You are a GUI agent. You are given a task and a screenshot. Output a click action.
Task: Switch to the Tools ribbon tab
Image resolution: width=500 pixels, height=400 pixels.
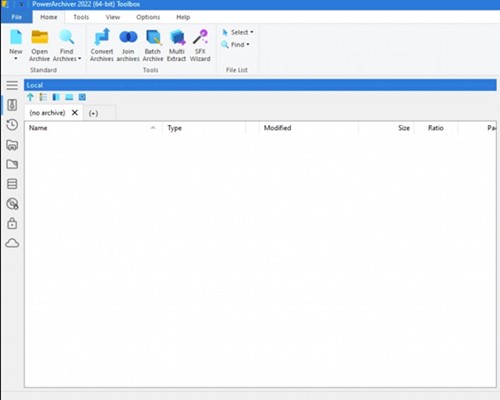pyautogui.click(x=81, y=17)
